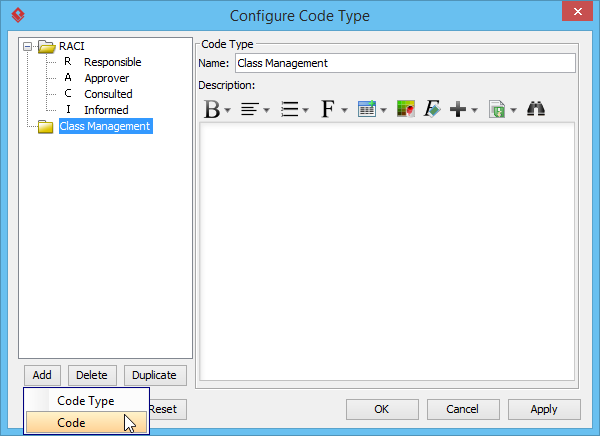Open the list style dropdown arrow
Viewport: 600px width, 436px height.
click(305, 110)
